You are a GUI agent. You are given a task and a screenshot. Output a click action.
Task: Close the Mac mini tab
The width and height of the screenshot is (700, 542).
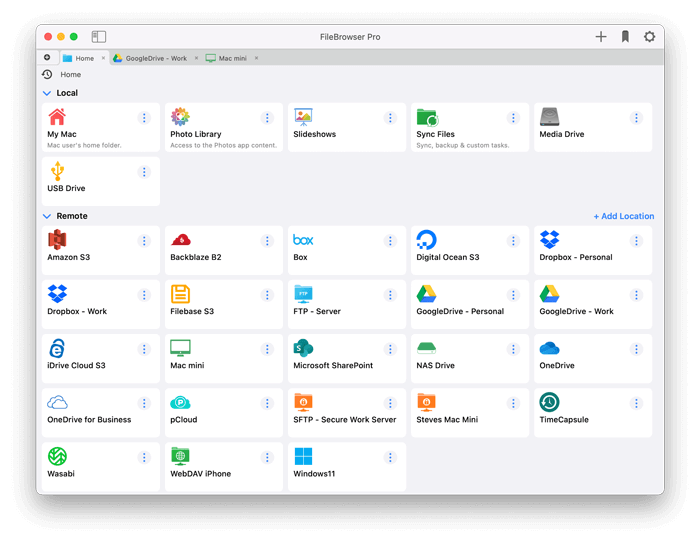[256, 58]
